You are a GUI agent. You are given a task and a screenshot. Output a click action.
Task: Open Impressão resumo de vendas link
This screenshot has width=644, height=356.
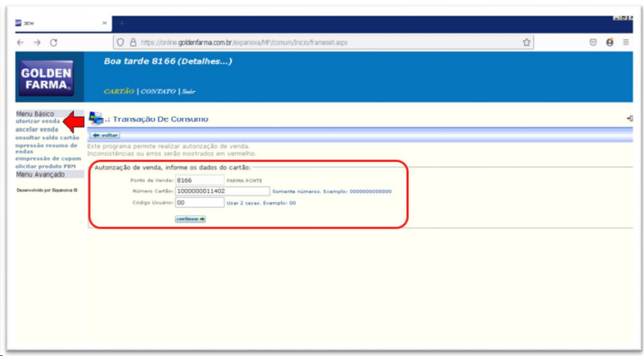click(47, 148)
